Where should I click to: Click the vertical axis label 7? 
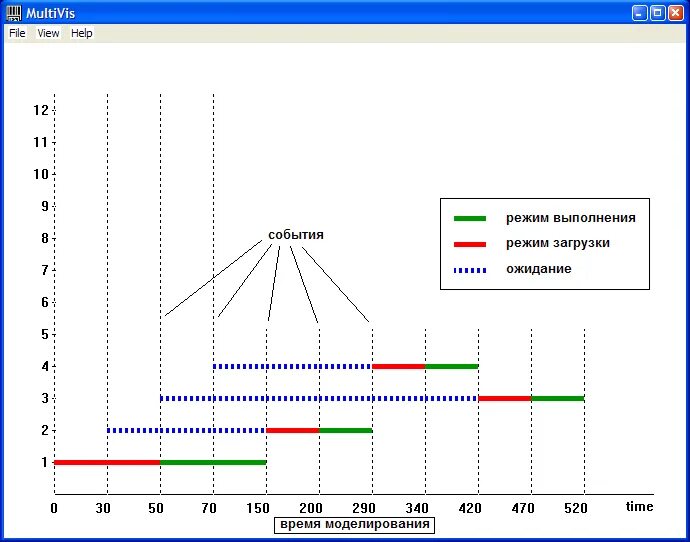click(x=45, y=270)
